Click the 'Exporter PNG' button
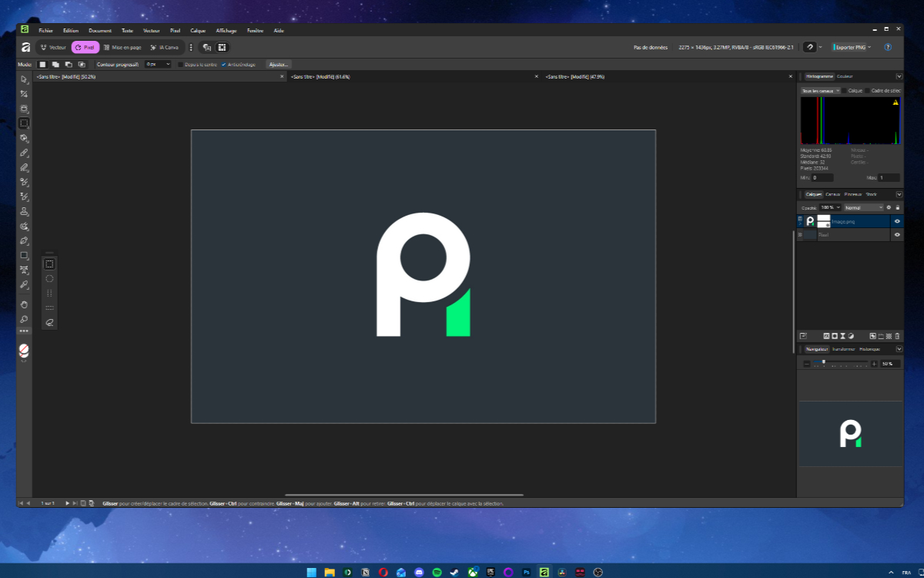This screenshot has height=578, width=924. point(849,47)
